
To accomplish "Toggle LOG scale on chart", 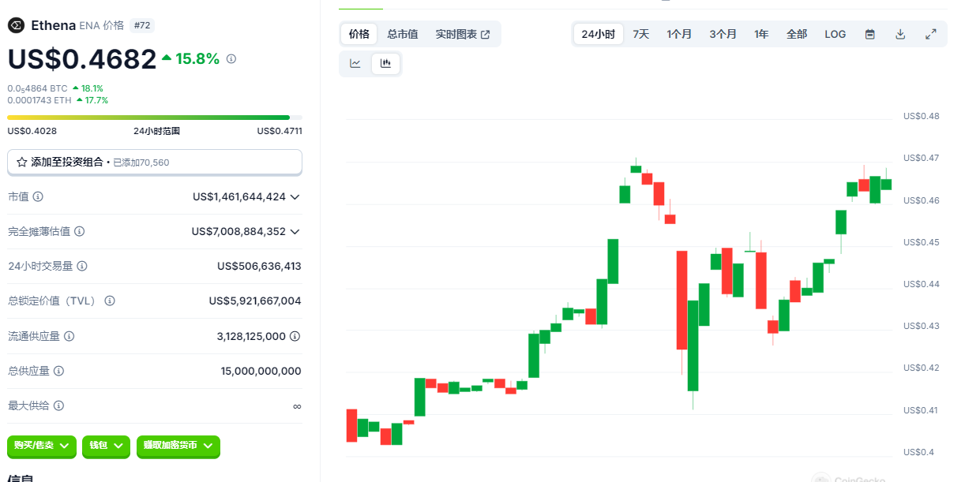I will [835, 34].
